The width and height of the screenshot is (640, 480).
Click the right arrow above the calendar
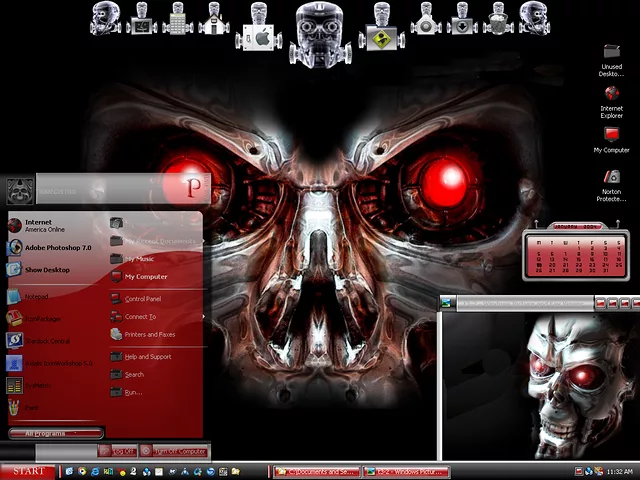(618, 224)
